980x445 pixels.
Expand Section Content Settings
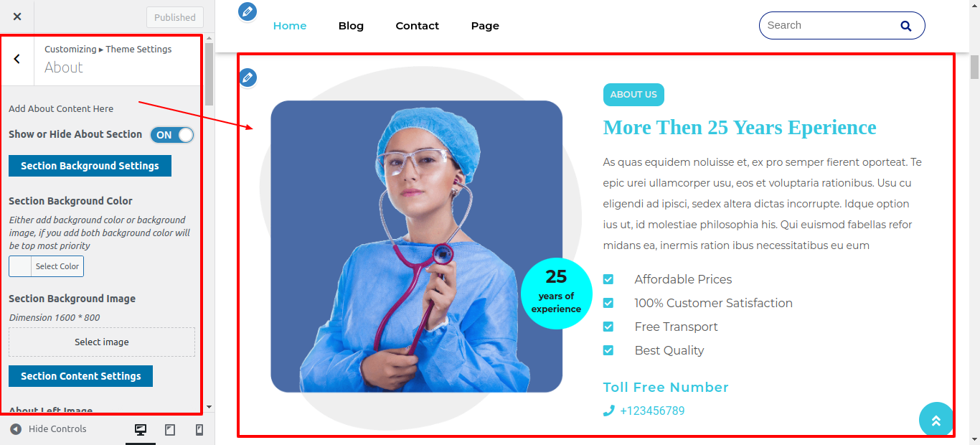pyautogui.click(x=80, y=376)
